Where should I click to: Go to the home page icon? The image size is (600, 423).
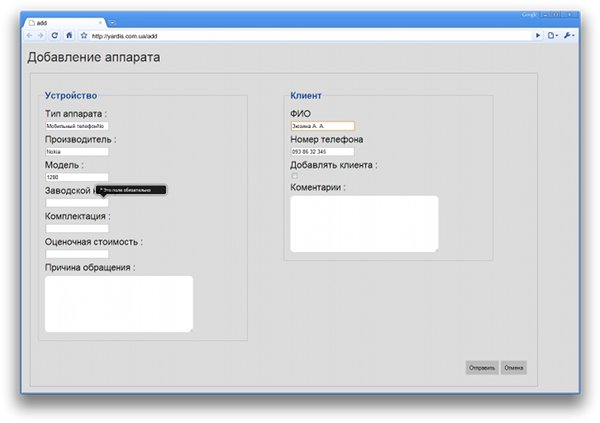pos(68,35)
